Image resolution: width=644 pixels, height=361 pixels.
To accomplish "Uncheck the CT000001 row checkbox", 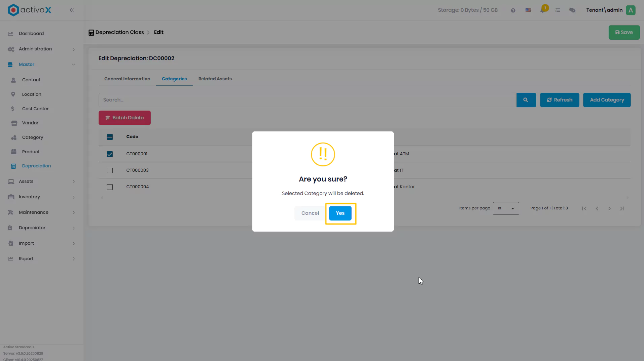I will click(110, 154).
